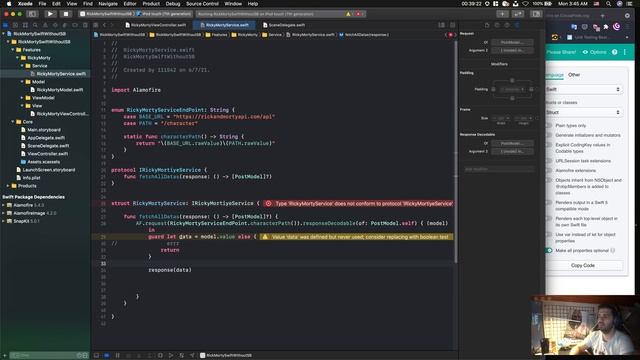
Task: Collapse the Core folder
Action: tap(13, 122)
